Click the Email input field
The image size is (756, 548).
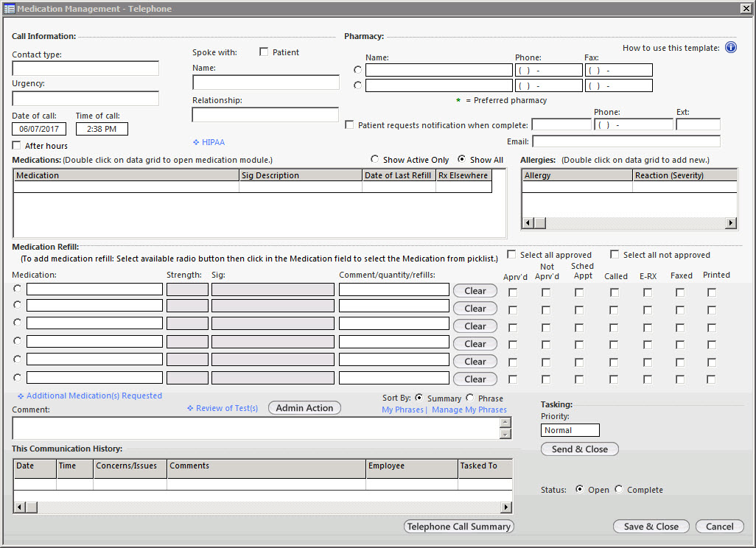point(626,141)
